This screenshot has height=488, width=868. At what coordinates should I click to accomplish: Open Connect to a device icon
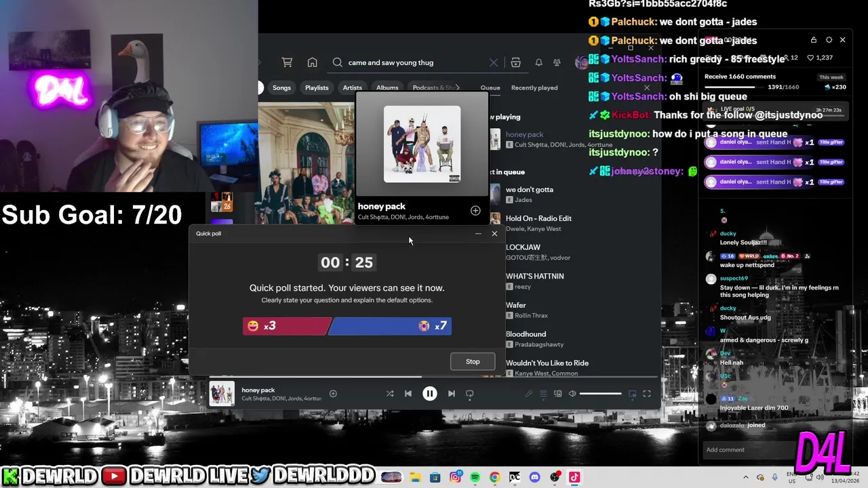[558, 394]
